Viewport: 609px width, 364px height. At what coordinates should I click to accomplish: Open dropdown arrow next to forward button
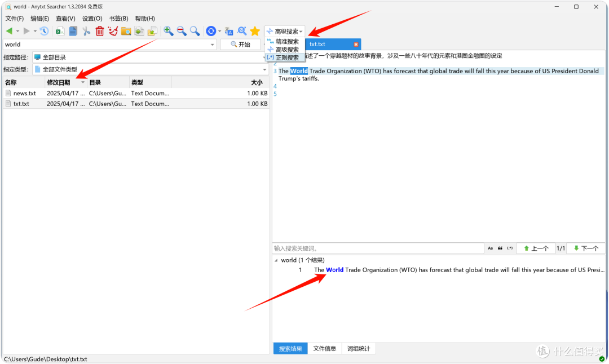click(x=35, y=32)
